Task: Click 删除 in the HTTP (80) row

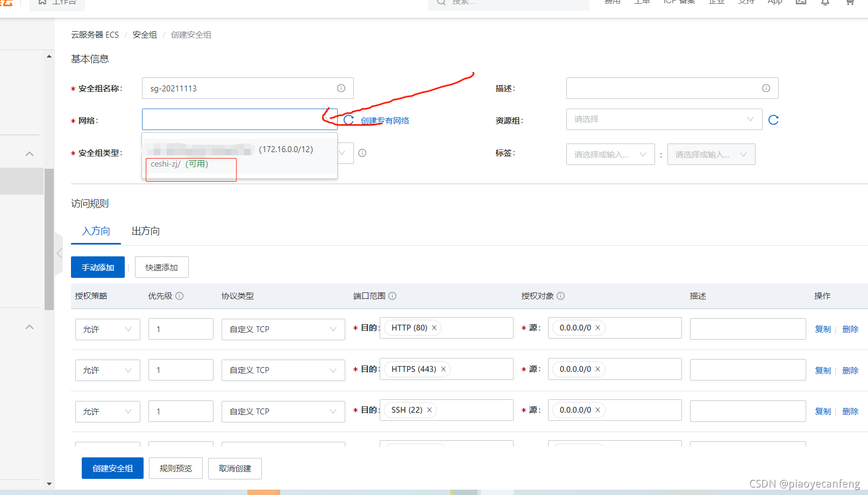Action: (850, 329)
